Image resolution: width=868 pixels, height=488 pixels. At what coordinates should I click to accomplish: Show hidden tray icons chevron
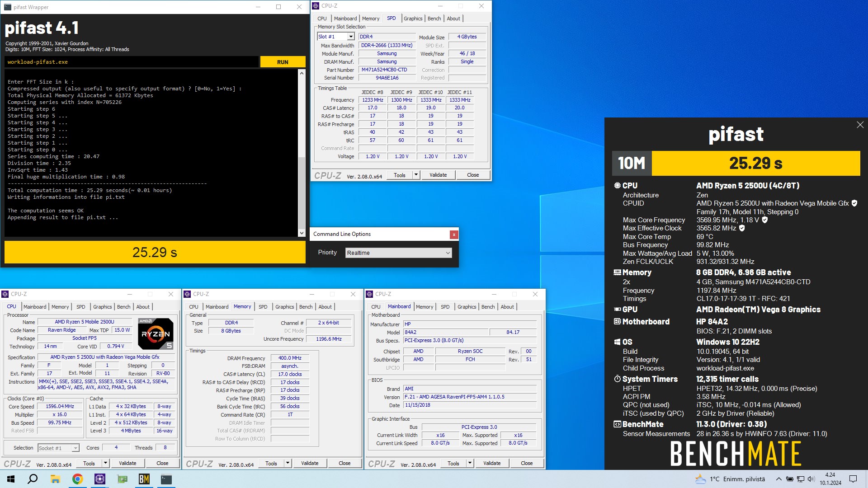(x=778, y=479)
